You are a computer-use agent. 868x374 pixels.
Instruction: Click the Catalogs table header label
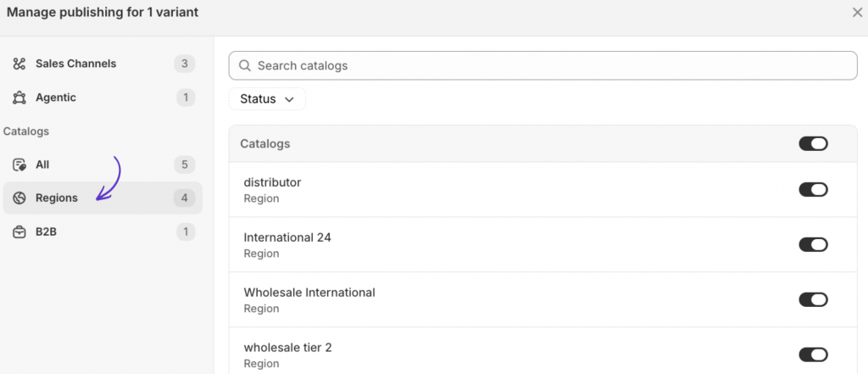tap(265, 143)
